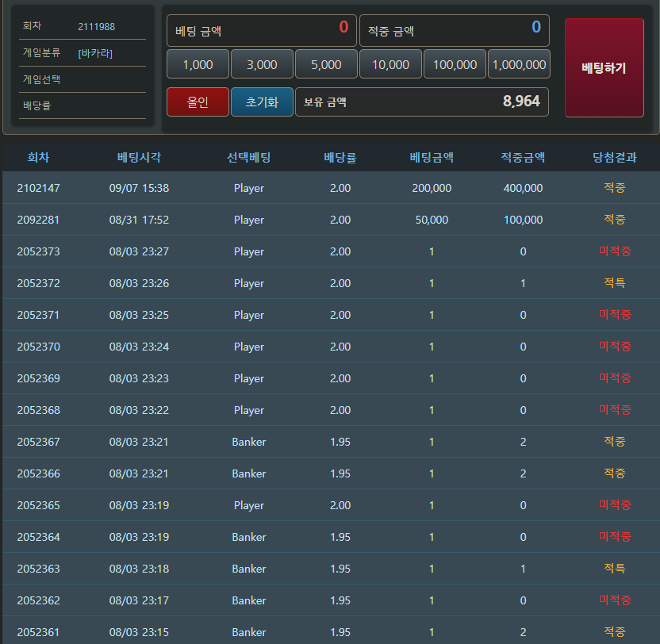Click 미적중 result of round 2052364
The image size is (660, 644).
click(x=615, y=536)
